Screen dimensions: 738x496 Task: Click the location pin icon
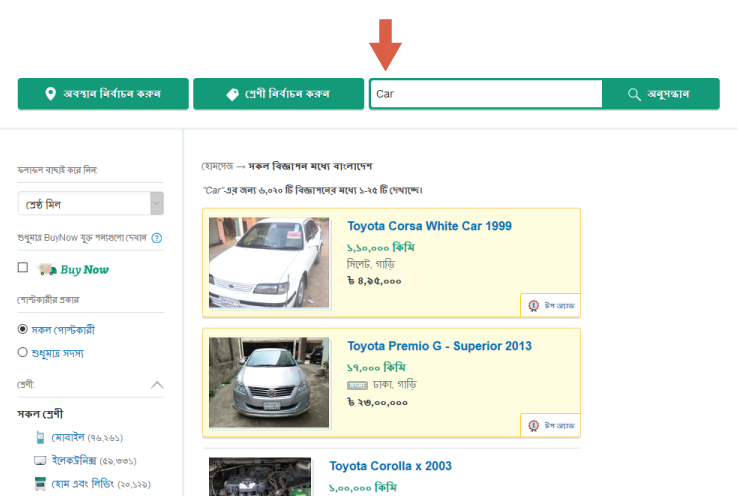click(50, 94)
